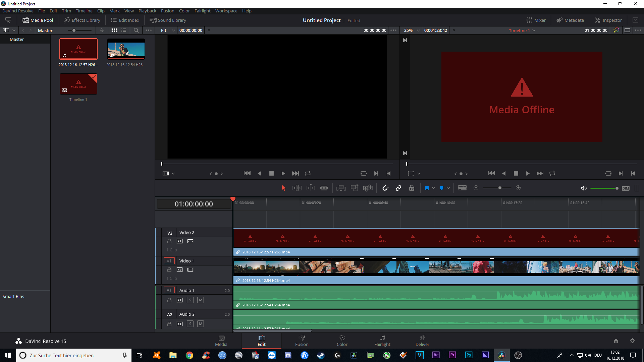Screen dimensions: 644x362
Task: Toggle auto track selector on Video 2
Action: click(180, 241)
